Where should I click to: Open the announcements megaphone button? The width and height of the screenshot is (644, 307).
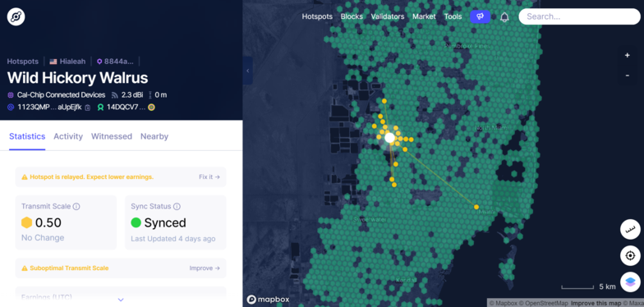point(480,16)
